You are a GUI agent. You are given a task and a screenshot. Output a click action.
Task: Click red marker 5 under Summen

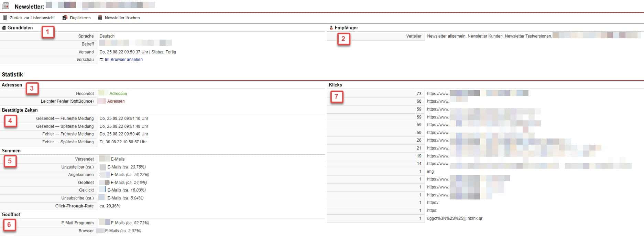(x=10, y=161)
